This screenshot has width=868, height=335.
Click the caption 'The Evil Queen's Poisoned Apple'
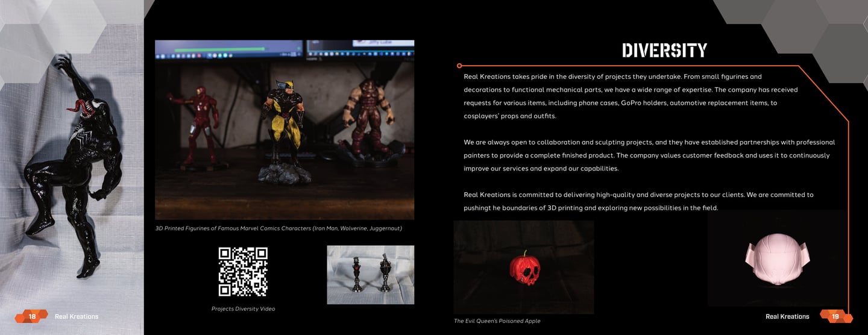(497, 321)
